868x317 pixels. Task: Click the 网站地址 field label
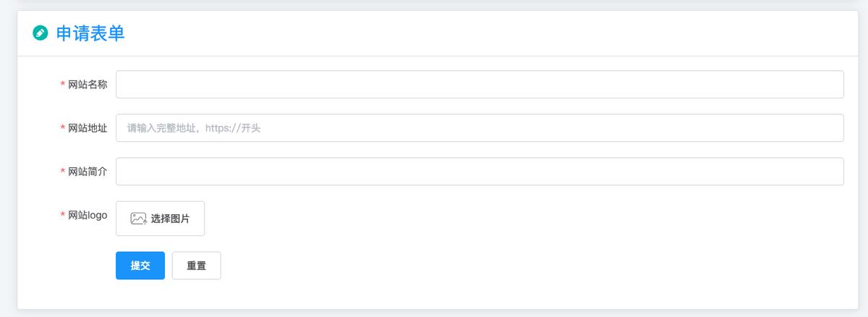pos(88,128)
